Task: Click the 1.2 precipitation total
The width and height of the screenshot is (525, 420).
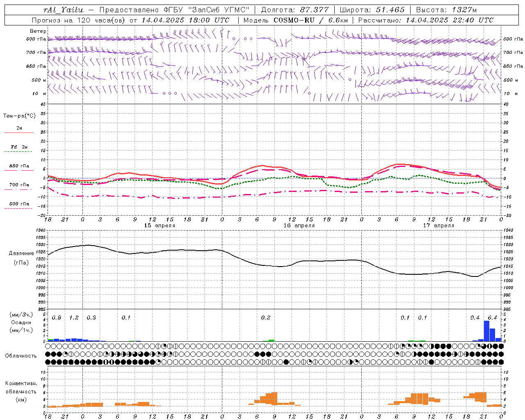Action: [x=74, y=317]
